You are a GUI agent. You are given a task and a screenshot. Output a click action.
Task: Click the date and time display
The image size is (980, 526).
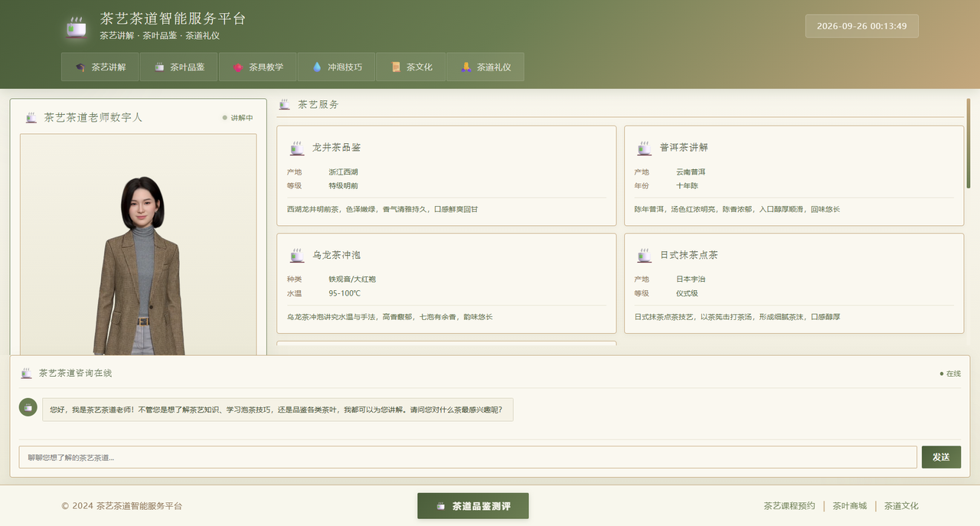[x=862, y=26]
